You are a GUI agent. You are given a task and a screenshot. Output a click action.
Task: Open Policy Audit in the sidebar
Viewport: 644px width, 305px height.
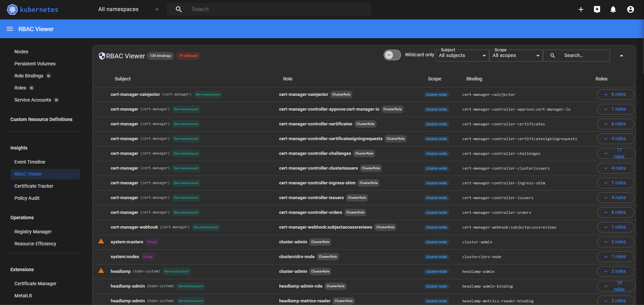[x=27, y=198]
